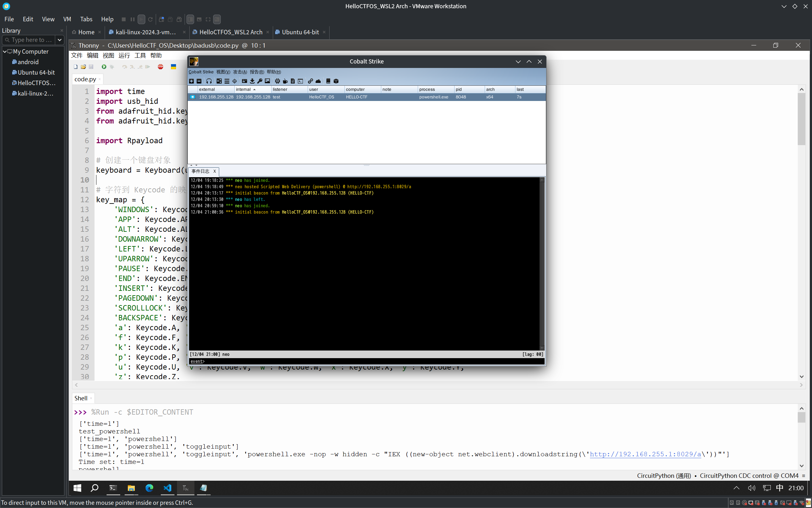This screenshot has height=508, width=812.
Task: Open Listeners headphones icon in Cobalt Strike
Action: point(209,81)
